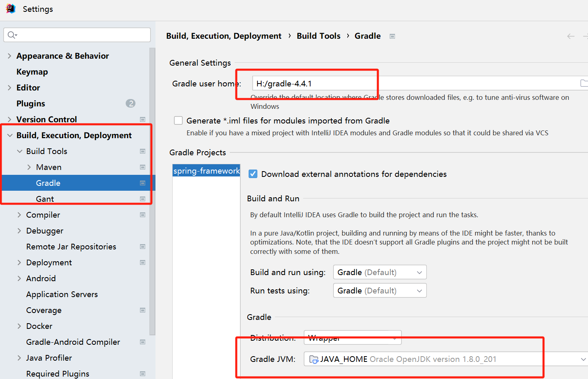Screen dimensions: 588x379
Task: Expand the Compiler node
Action: tap(19, 215)
